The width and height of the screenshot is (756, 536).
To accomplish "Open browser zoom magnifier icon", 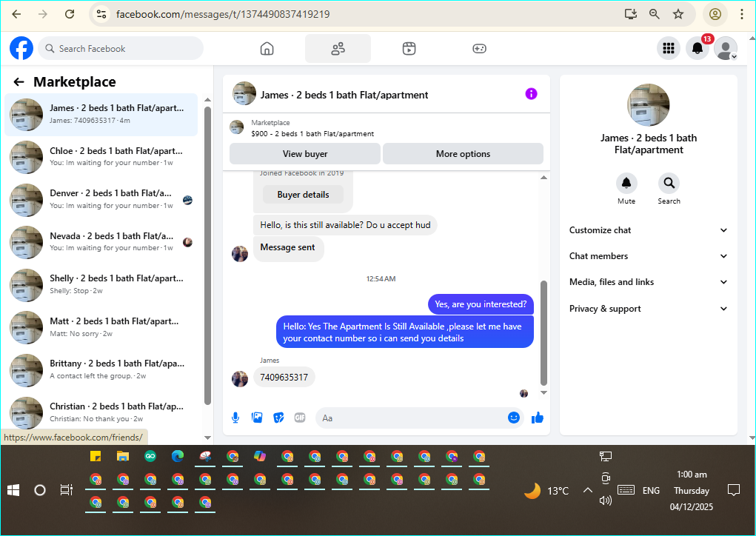I will tap(655, 14).
